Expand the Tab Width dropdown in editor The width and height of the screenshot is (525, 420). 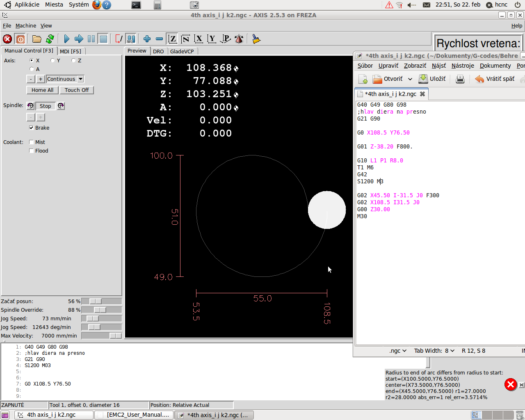click(x=434, y=351)
